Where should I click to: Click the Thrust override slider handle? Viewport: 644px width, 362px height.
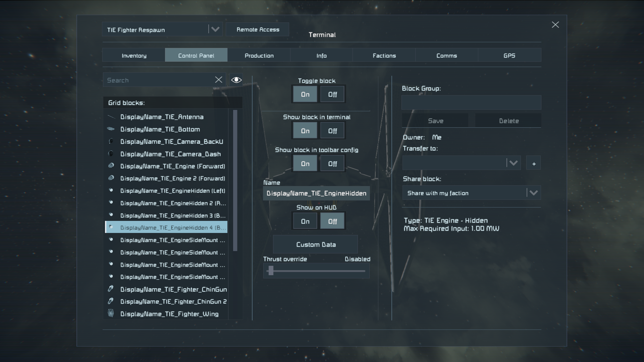271,270
